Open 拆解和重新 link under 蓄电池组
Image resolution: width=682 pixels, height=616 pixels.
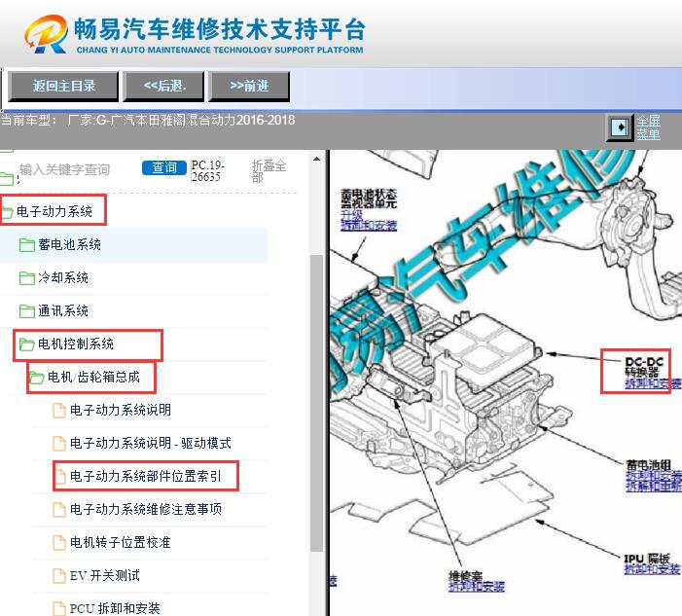coord(653,486)
